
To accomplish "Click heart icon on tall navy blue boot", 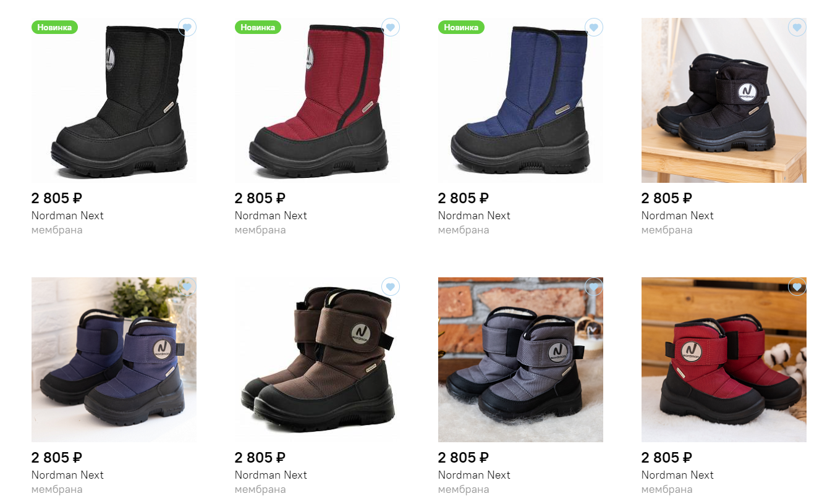I will 594,27.
